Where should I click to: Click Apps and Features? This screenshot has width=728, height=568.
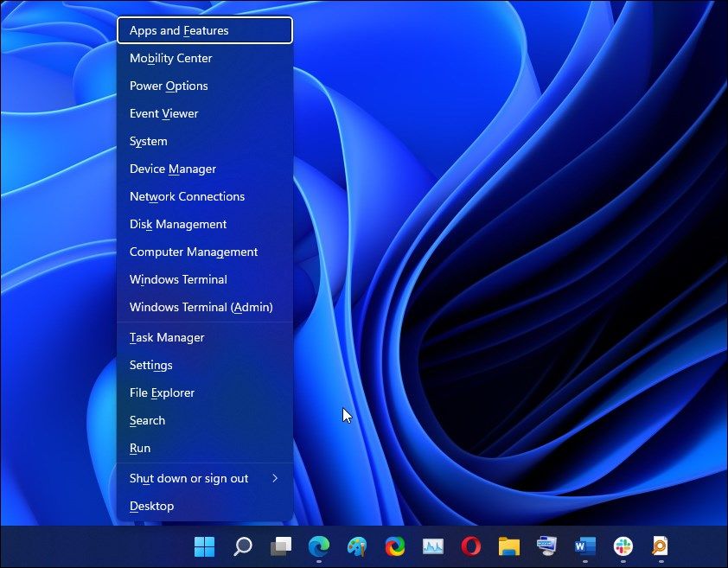(178, 30)
